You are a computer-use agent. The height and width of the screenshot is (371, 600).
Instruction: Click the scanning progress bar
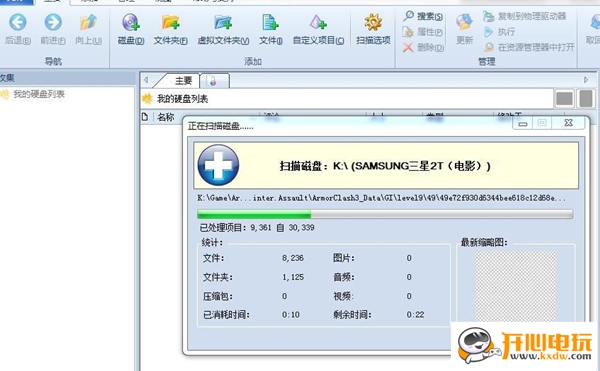coord(385,214)
